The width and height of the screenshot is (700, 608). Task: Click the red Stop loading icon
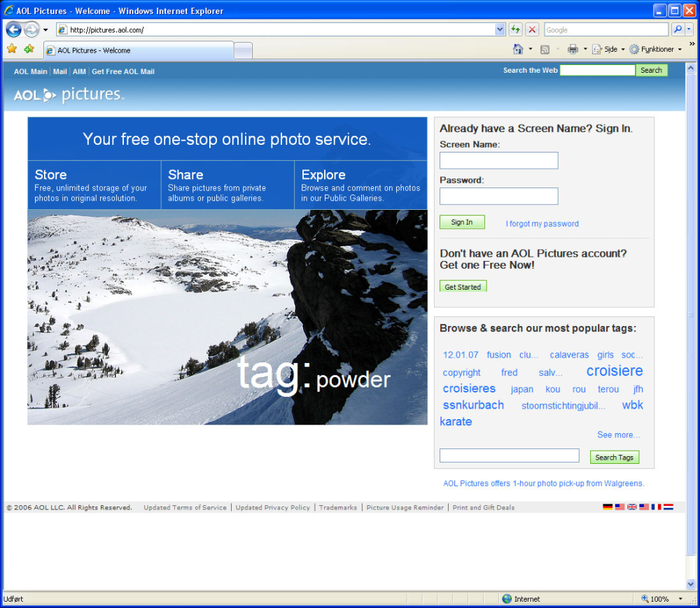point(532,30)
